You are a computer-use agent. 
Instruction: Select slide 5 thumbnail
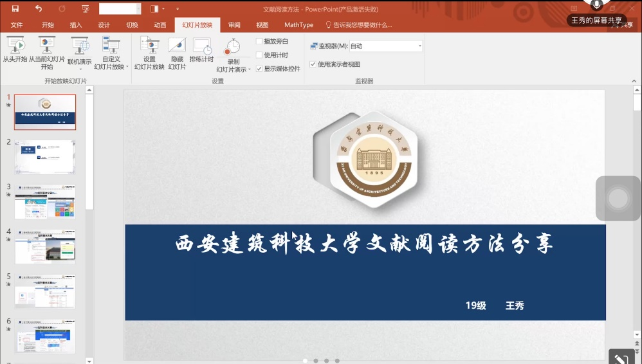[45, 291]
